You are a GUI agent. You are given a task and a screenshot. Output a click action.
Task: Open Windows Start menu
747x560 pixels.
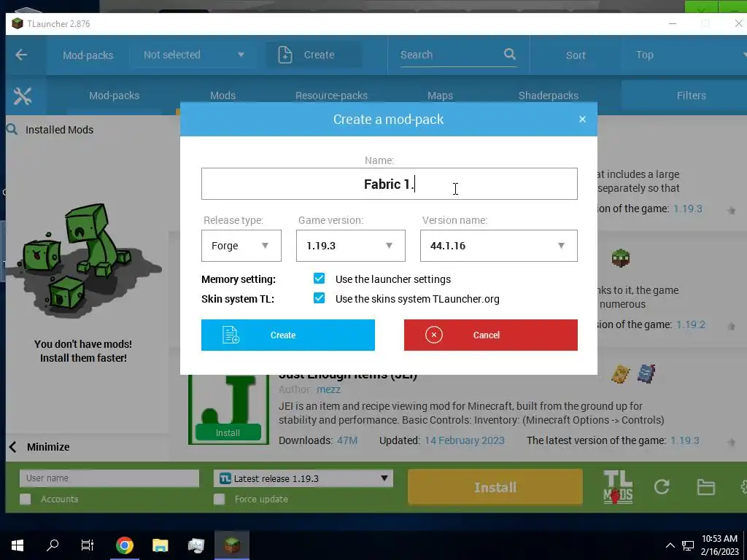18,545
